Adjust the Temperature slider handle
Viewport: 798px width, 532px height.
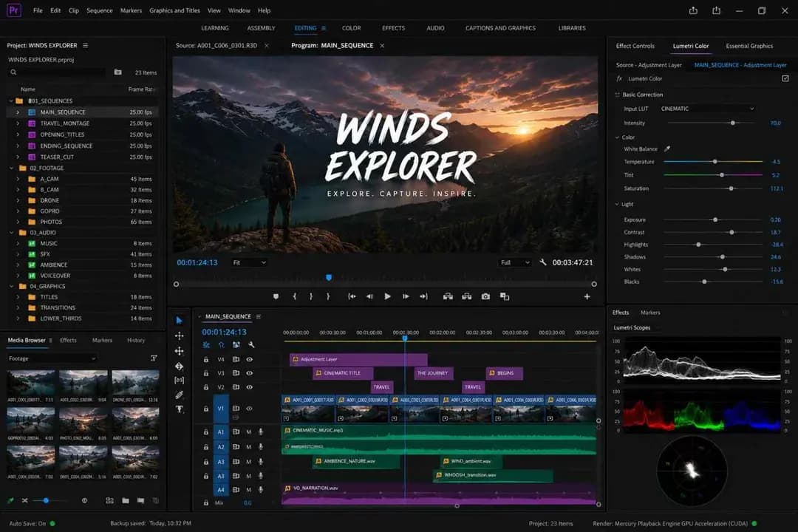click(x=715, y=161)
